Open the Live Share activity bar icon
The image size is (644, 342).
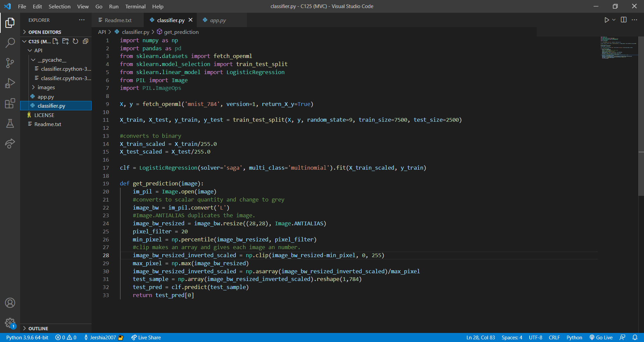pos(10,144)
